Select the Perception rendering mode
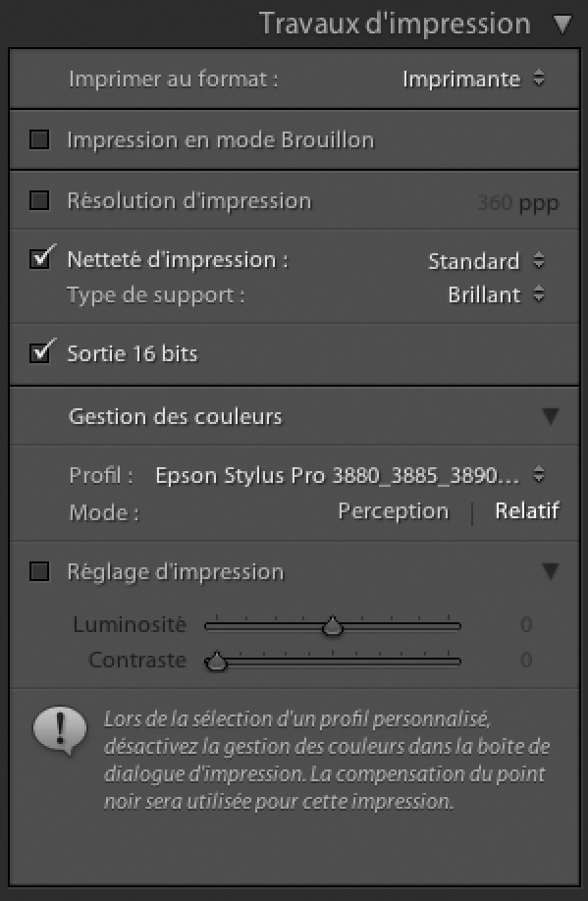588x901 pixels. [394, 510]
